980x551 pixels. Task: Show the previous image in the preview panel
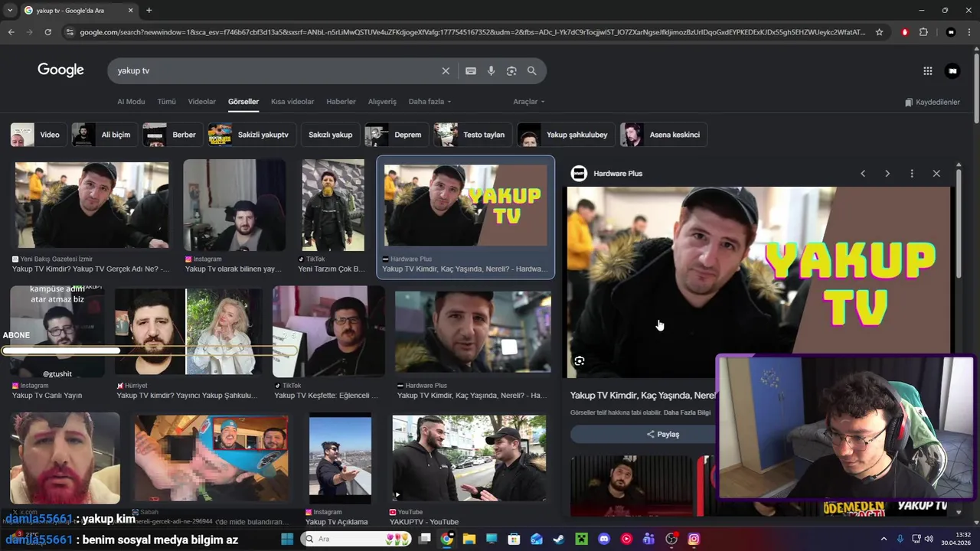(x=863, y=174)
